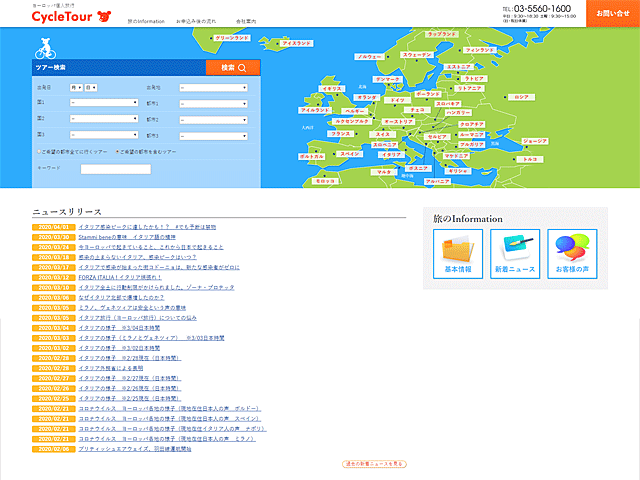The width and height of the screenshot is (640, 480).
Task: Open the departure month dropdown
Action: pyautogui.click(x=75, y=88)
